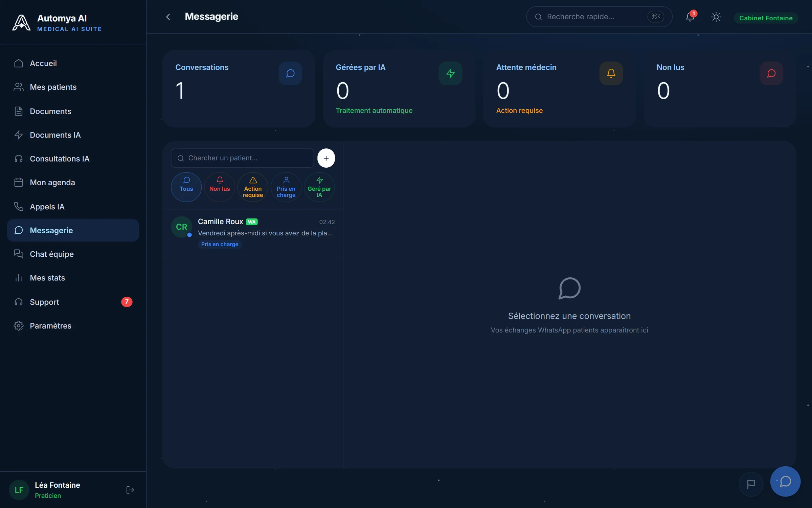Viewport: 812px width, 508px height.
Task: Open the notifications bell
Action: pos(690,17)
